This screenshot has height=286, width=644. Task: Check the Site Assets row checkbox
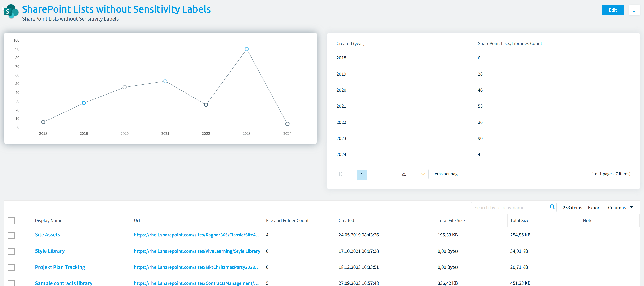tap(11, 235)
